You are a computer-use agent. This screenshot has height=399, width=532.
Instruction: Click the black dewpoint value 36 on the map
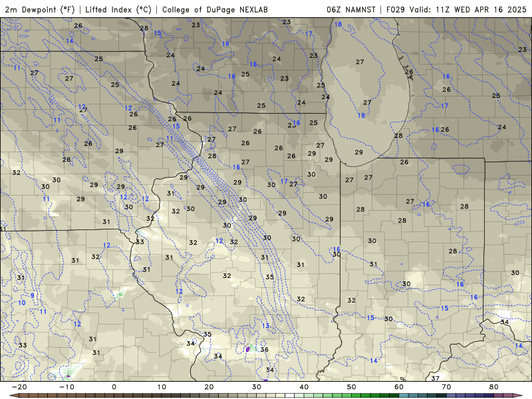tap(264, 350)
